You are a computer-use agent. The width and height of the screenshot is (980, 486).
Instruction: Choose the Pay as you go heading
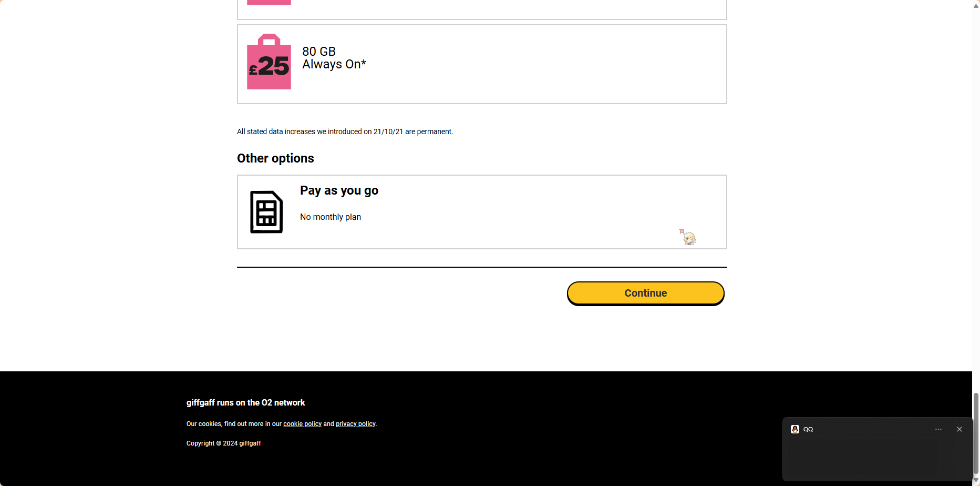pos(339,190)
